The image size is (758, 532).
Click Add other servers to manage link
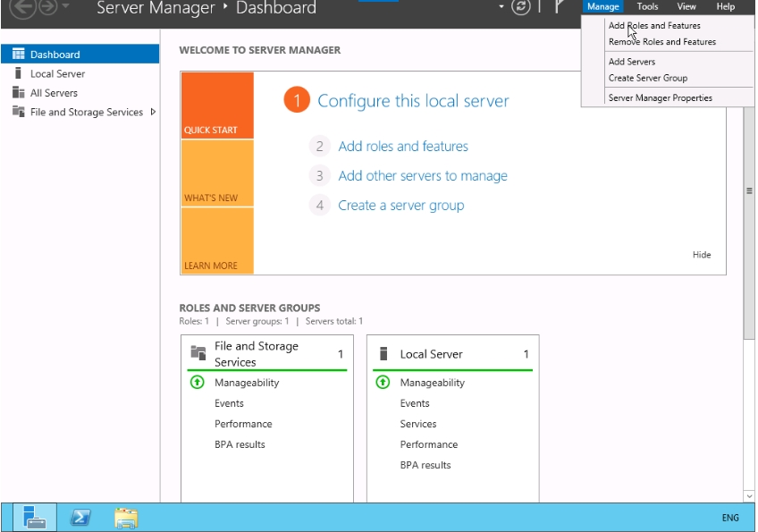tap(422, 176)
